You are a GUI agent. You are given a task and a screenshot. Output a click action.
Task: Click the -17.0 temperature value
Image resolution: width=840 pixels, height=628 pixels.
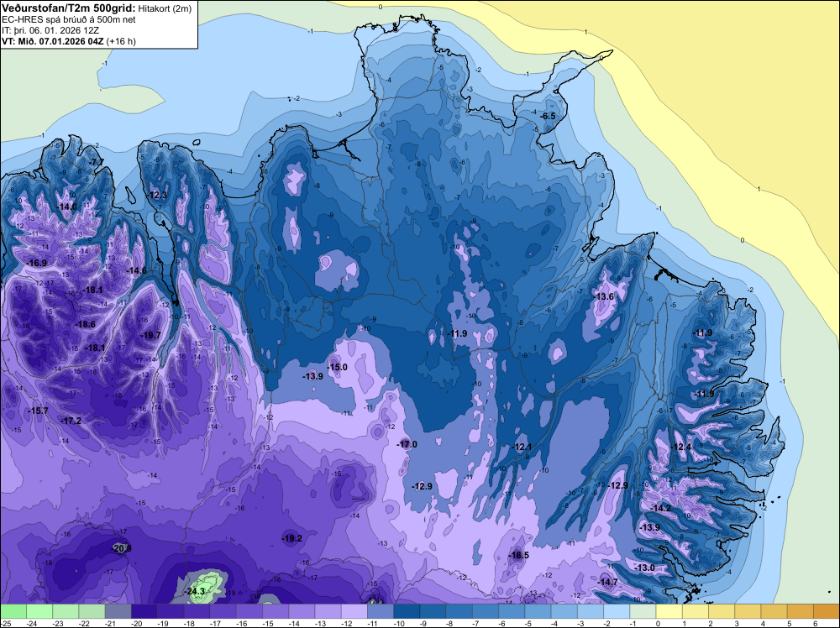[x=407, y=444]
